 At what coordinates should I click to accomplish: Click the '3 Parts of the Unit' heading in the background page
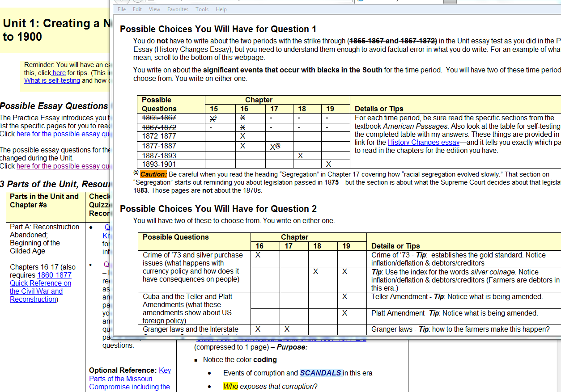(55, 184)
